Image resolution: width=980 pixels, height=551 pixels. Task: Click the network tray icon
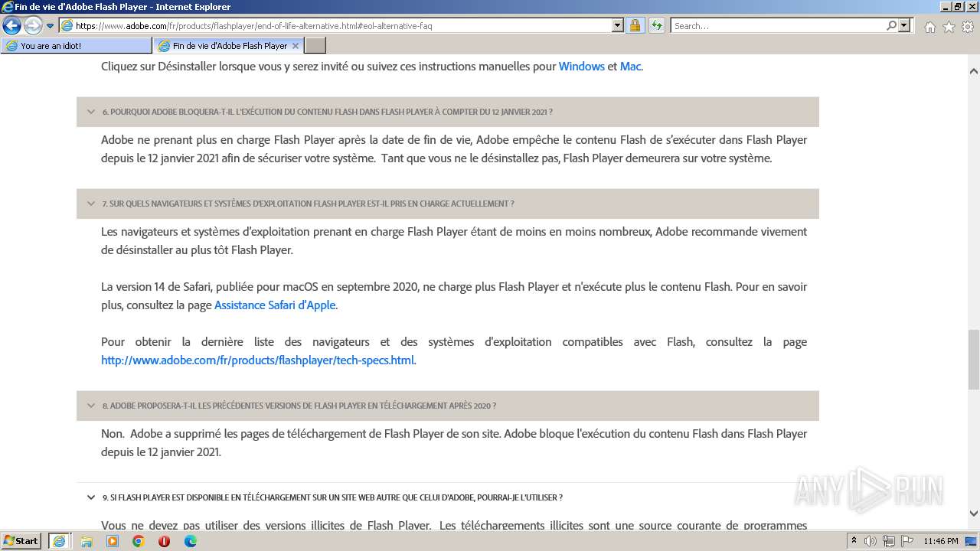coord(889,541)
